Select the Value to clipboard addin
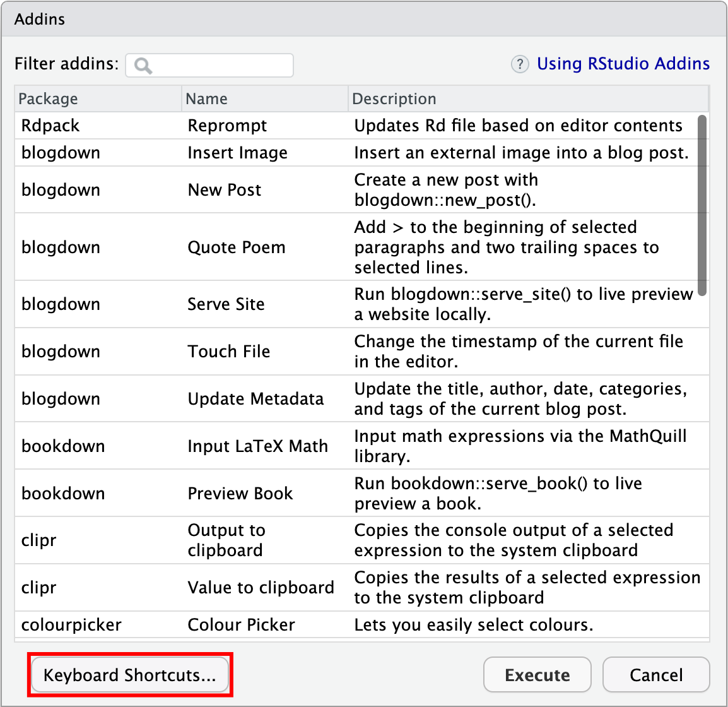The image size is (728, 707). (261, 588)
